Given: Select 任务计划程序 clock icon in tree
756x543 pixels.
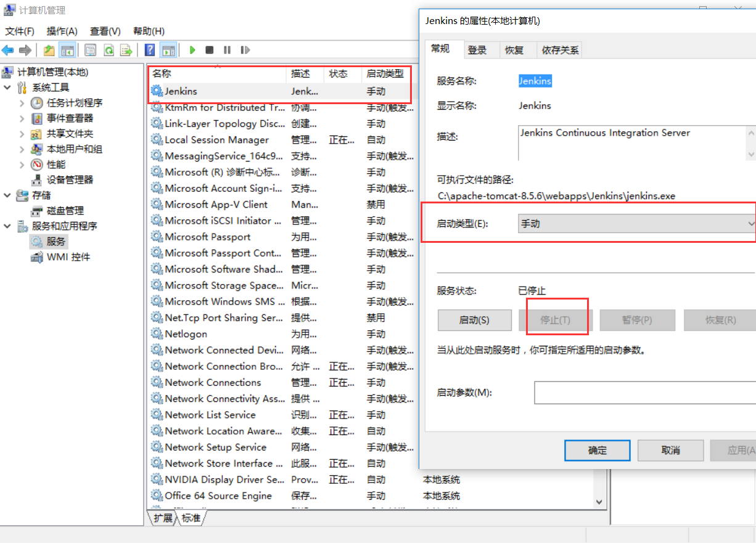Looking at the screenshot, I should click(x=37, y=103).
